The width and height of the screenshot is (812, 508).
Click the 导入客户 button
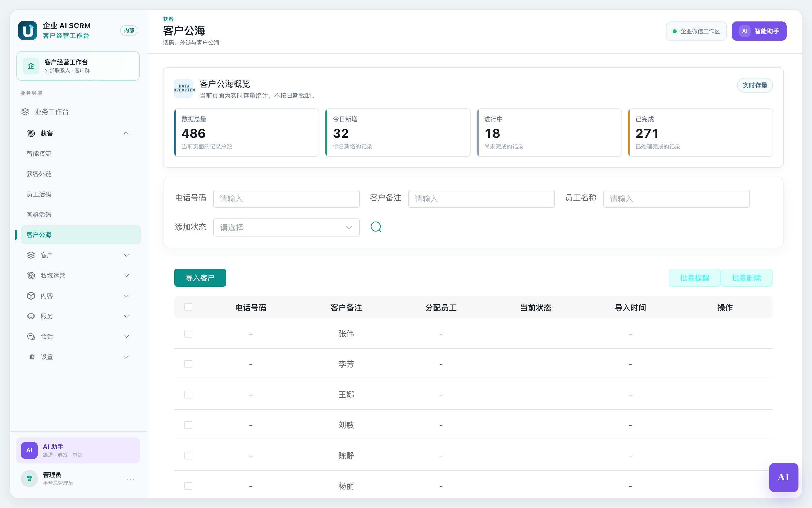click(x=200, y=278)
